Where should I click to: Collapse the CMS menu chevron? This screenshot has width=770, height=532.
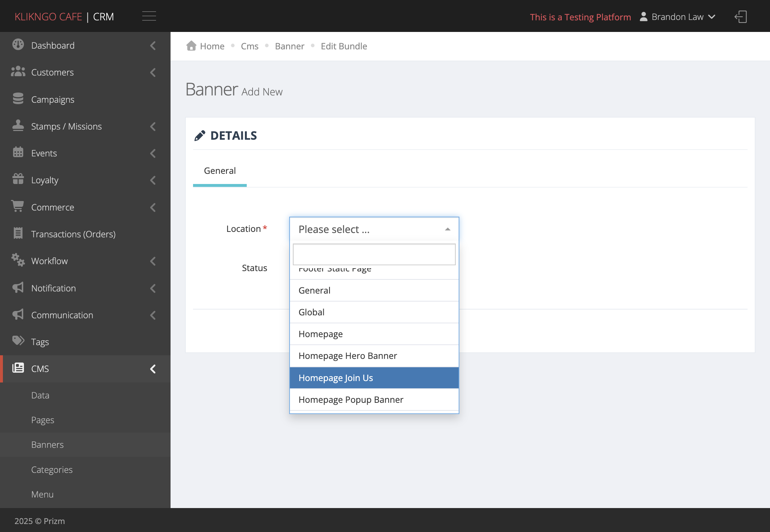(x=153, y=369)
